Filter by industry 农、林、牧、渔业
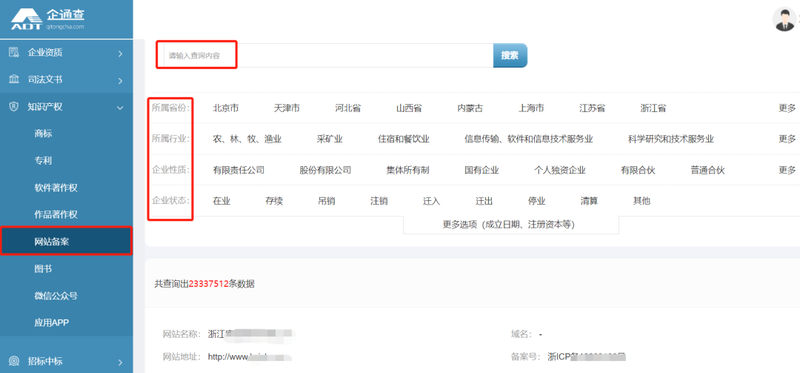Image resolution: width=800 pixels, height=373 pixels. 247,139
